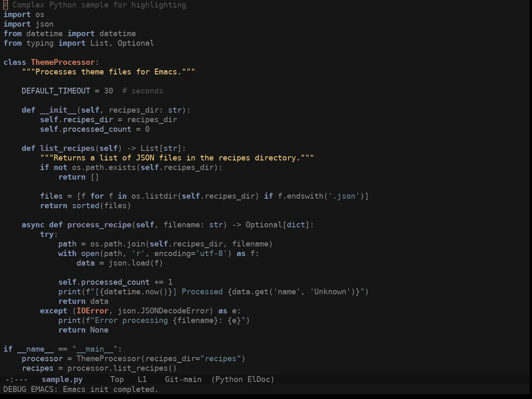The width and height of the screenshot is (532, 399).
Task: Click 'json' in the import json line
Action: [44, 24]
